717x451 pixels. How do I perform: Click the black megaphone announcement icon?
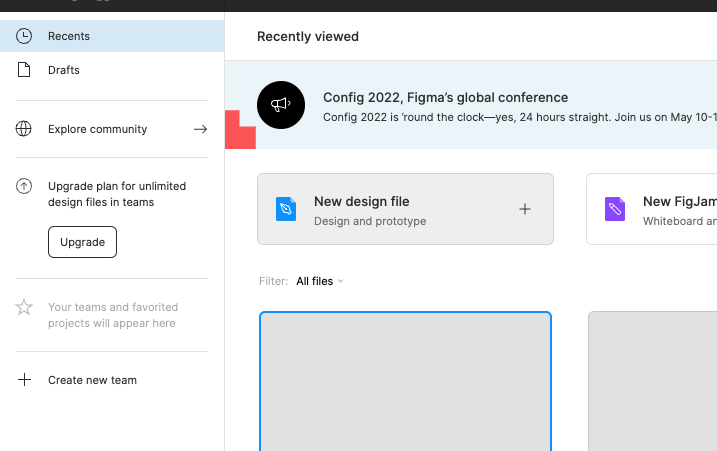click(281, 105)
